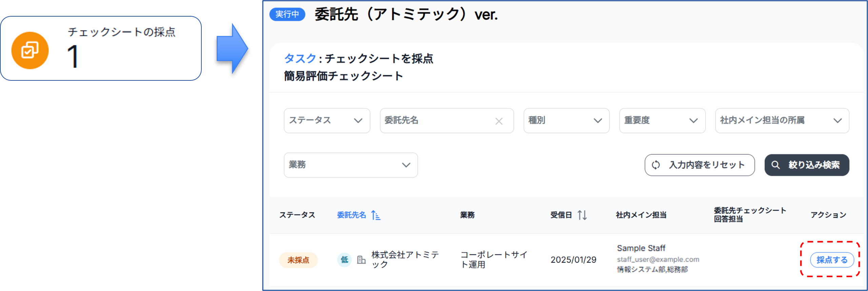
Task: Click the 簡易評価チェックシート heading
Action: coord(343,76)
